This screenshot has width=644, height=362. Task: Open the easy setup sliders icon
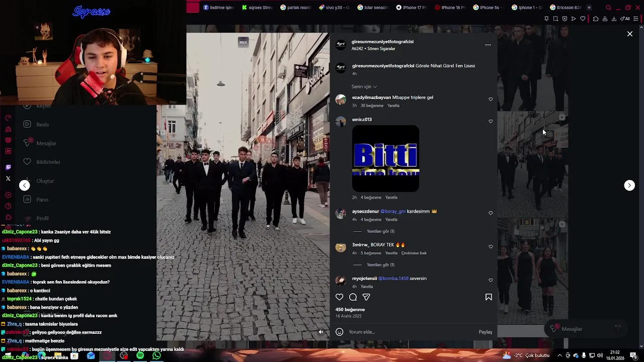coord(635,19)
